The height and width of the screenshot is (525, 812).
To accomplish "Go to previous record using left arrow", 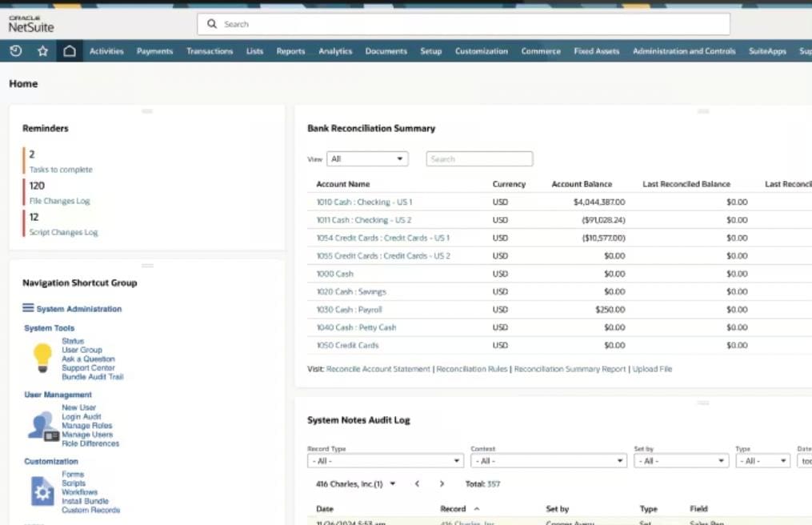I will [x=417, y=484].
